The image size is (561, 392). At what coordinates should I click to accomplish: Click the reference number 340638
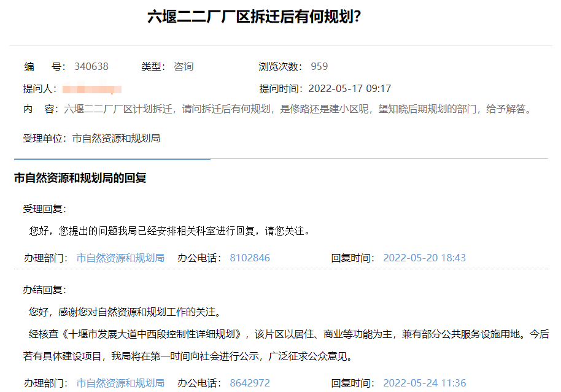coord(91,66)
